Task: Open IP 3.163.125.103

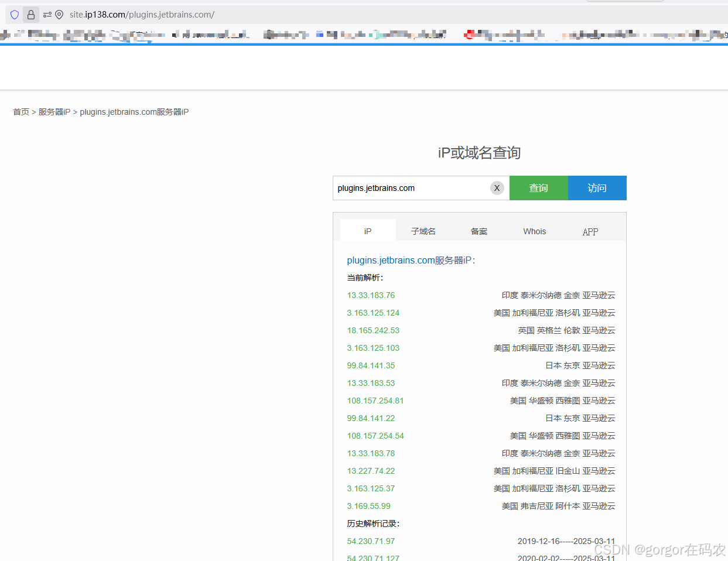Action: point(373,348)
